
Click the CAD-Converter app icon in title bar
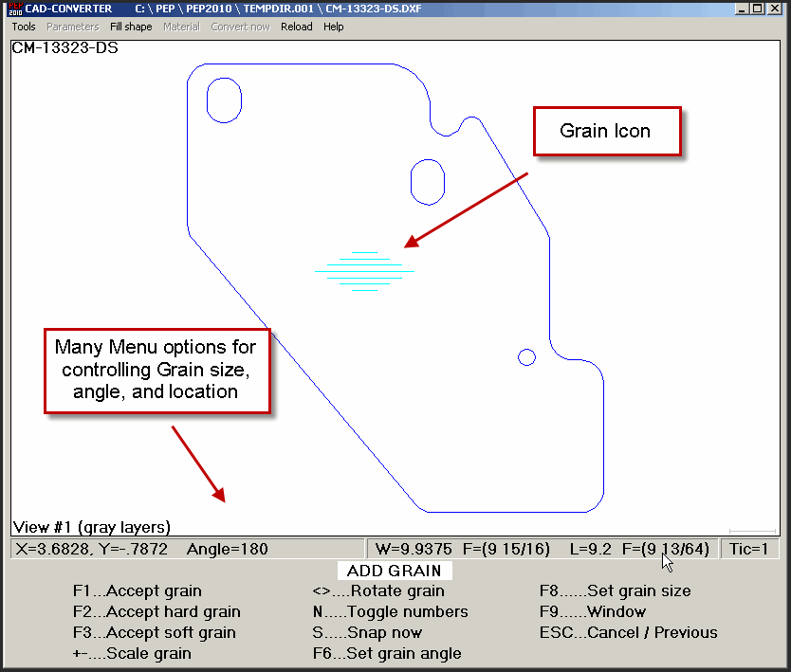click(14, 9)
